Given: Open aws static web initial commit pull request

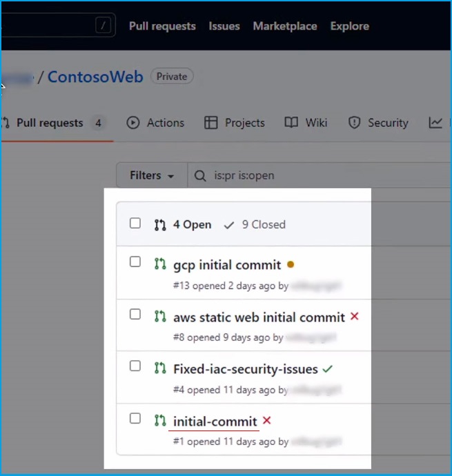Looking at the screenshot, I should (x=259, y=317).
